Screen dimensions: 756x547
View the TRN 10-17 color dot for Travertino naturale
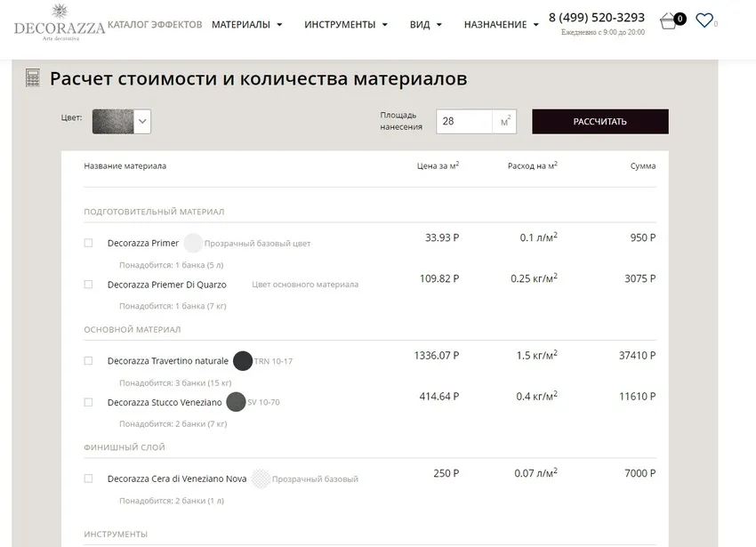[x=242, y=361]
